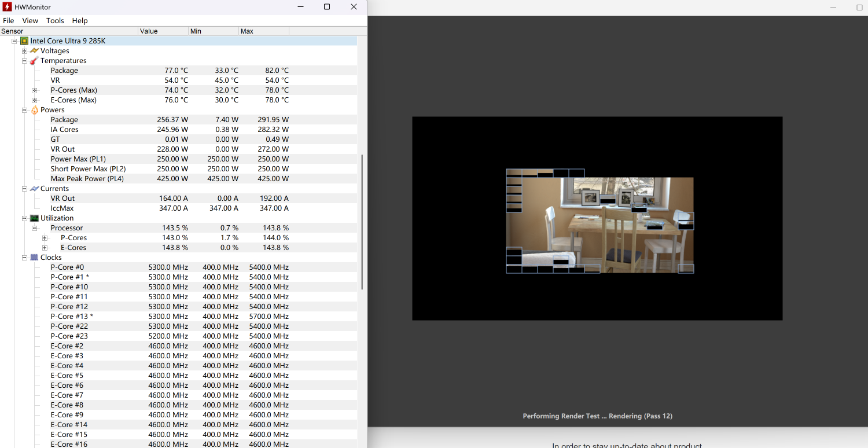Viewport: 868px width, 448px height.
Task: Collapse the Intel Core Ultra 9 285K node
Action: pyautogui.click(x=14, y=41)
